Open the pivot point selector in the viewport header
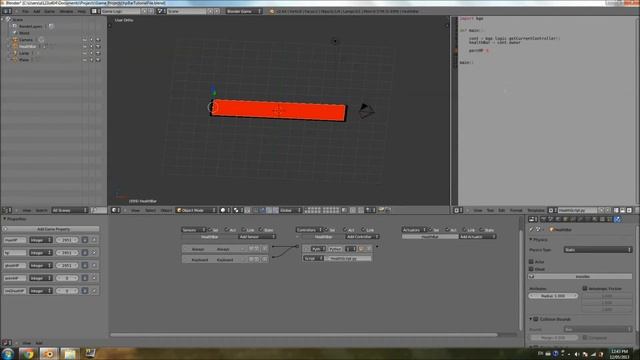 point(238,210)
